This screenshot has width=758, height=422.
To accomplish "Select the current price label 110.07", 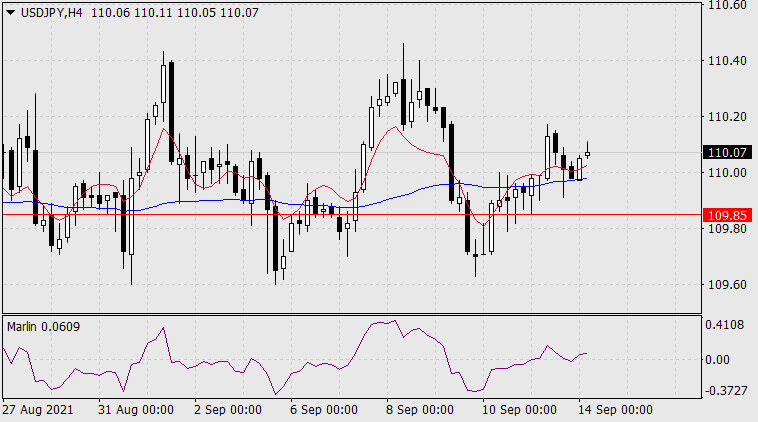I will tap(727, 153).
